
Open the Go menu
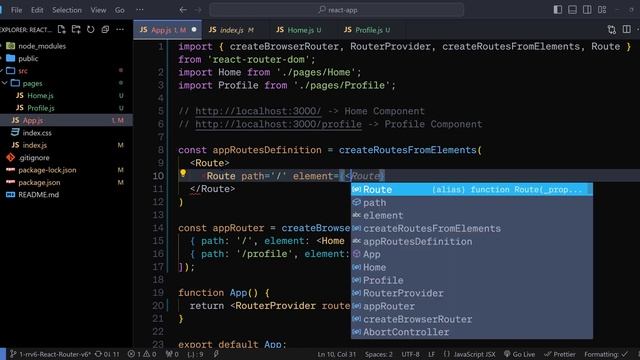pyautogui.click(x=120, y=10)
